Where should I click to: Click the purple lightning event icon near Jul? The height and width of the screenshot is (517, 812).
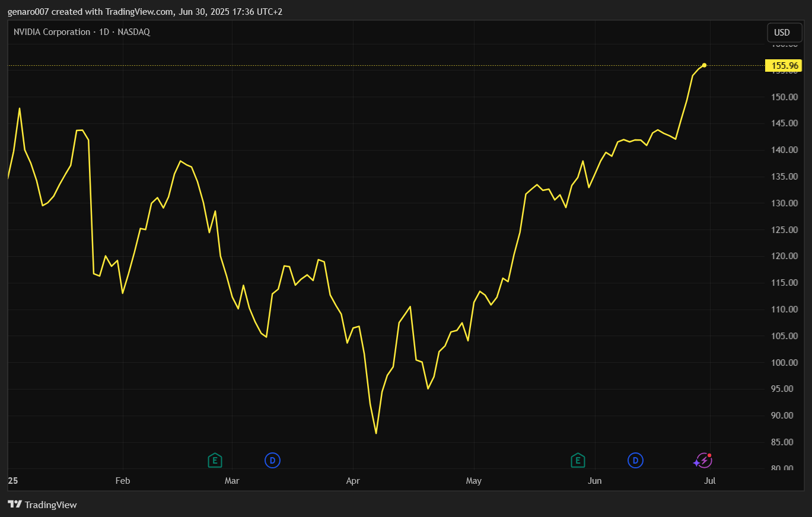click(x=703, y=460)
